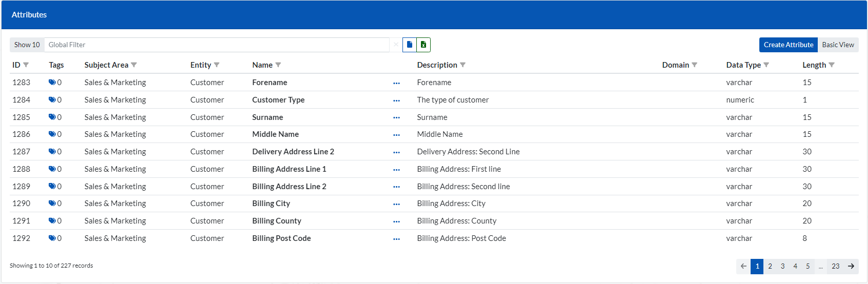
Task: Jump to page 23 in pagination
Action: click(836, 266)
